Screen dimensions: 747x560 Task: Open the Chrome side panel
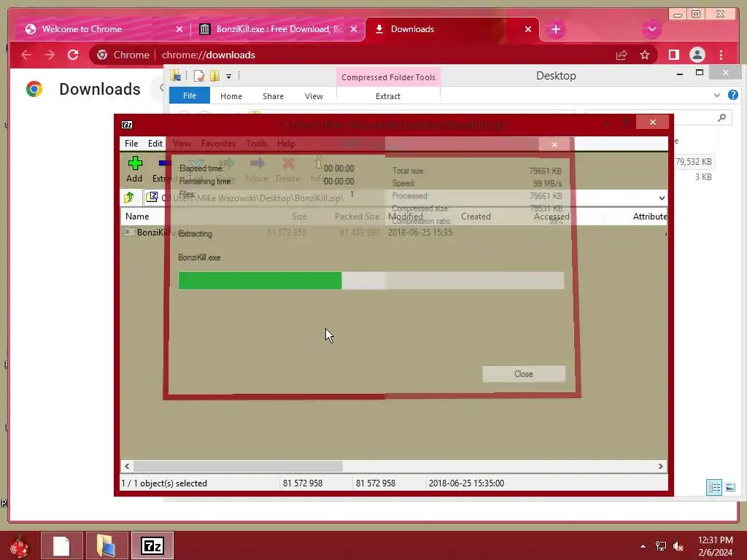673,55
